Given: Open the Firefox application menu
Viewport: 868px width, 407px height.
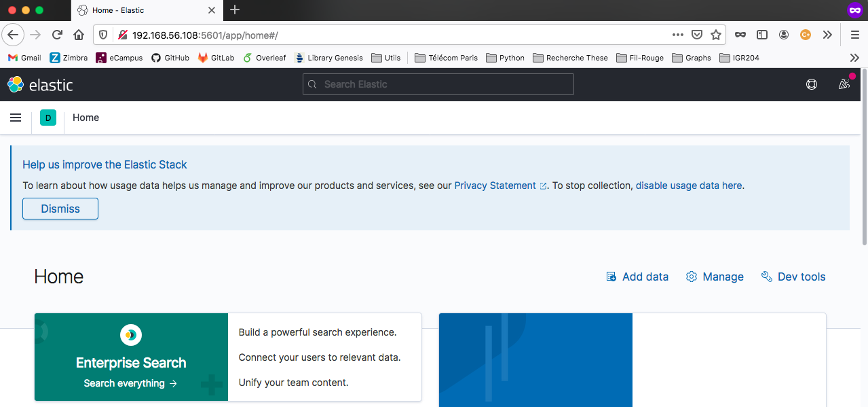Looking at the screenshot, I should coord(854,35).
